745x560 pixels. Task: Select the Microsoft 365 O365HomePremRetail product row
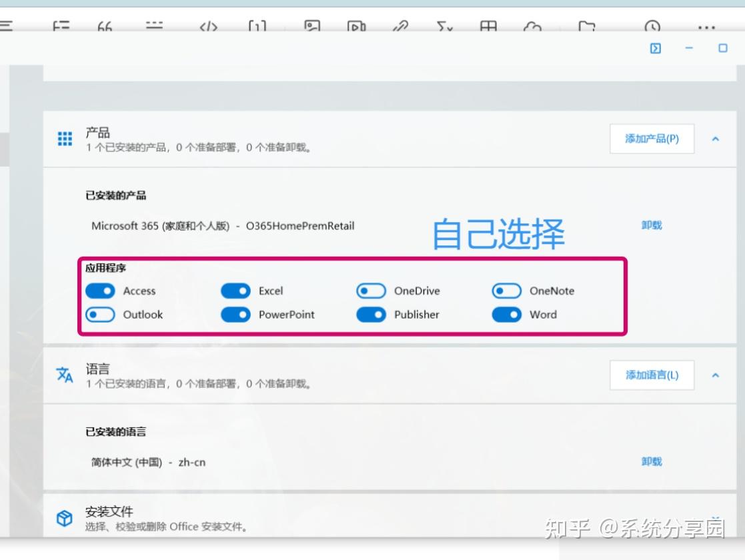223,226
